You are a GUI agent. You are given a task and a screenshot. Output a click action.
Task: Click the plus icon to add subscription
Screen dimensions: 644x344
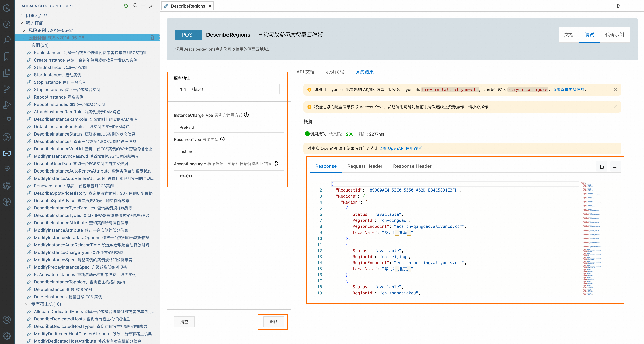click(143, 6)
